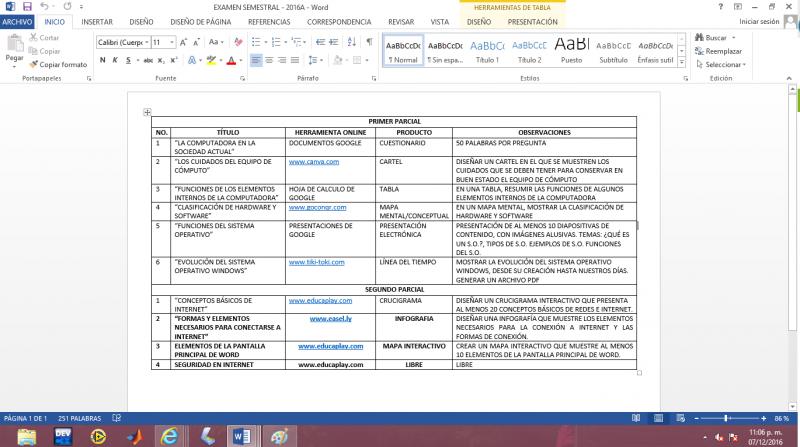Image resolution: width=800 pixels, height=447 pixels.
Task: Paste clipboard contents with Pegar
Action: (x=14, y=51)
